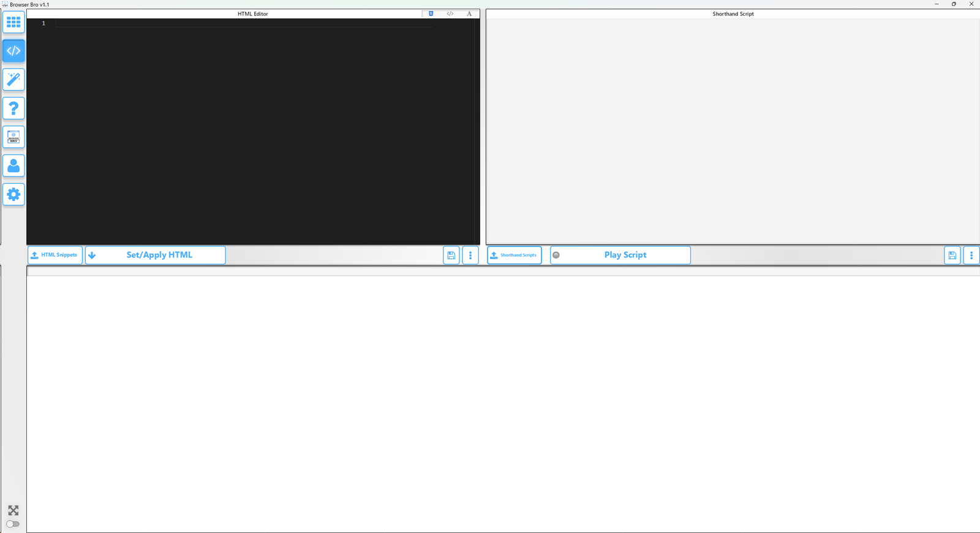Open the user profile sidebar icon

pos(13,166)
